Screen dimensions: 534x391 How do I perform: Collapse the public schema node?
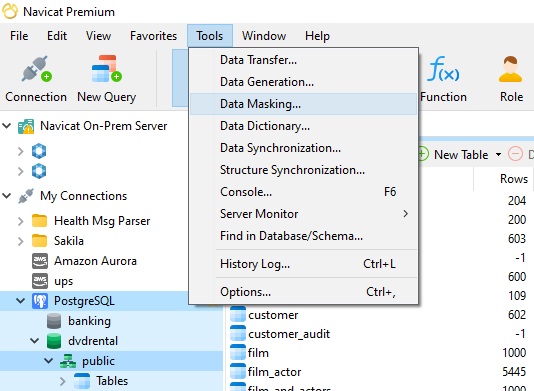(48, 361)
